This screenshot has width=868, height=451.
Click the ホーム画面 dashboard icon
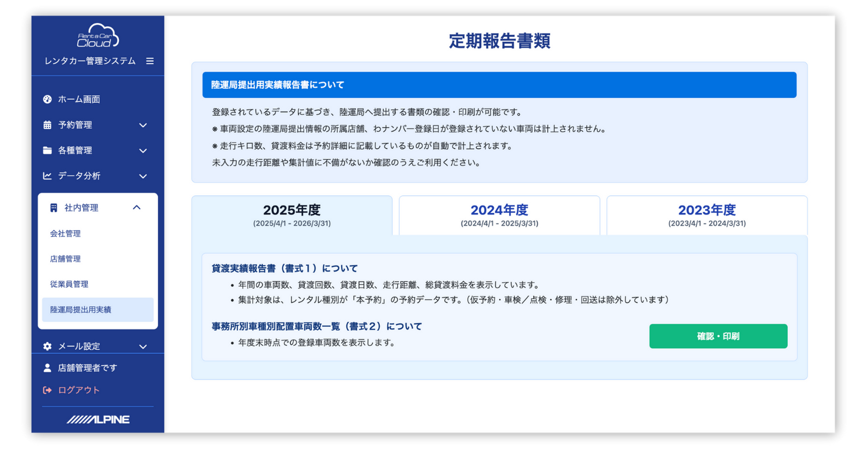[47, 99]
